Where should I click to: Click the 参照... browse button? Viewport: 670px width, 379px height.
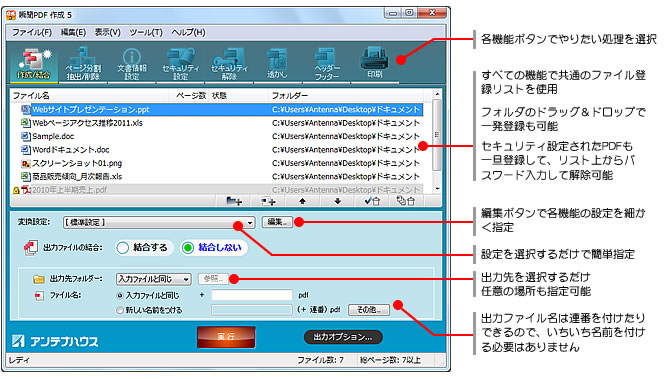214,279
